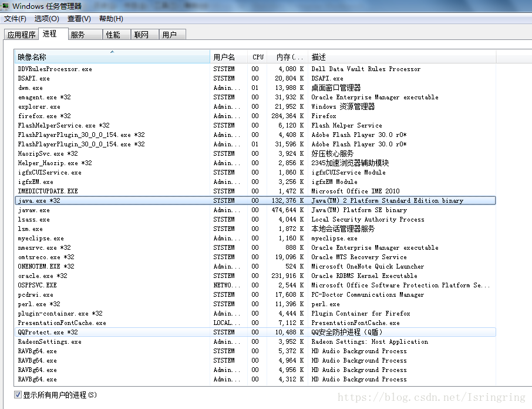Image resolution: width=532 pixels, height=409 pixels.
Task: Select the PresentationFontCache.exe process
Action: click(x=255, y=323)
